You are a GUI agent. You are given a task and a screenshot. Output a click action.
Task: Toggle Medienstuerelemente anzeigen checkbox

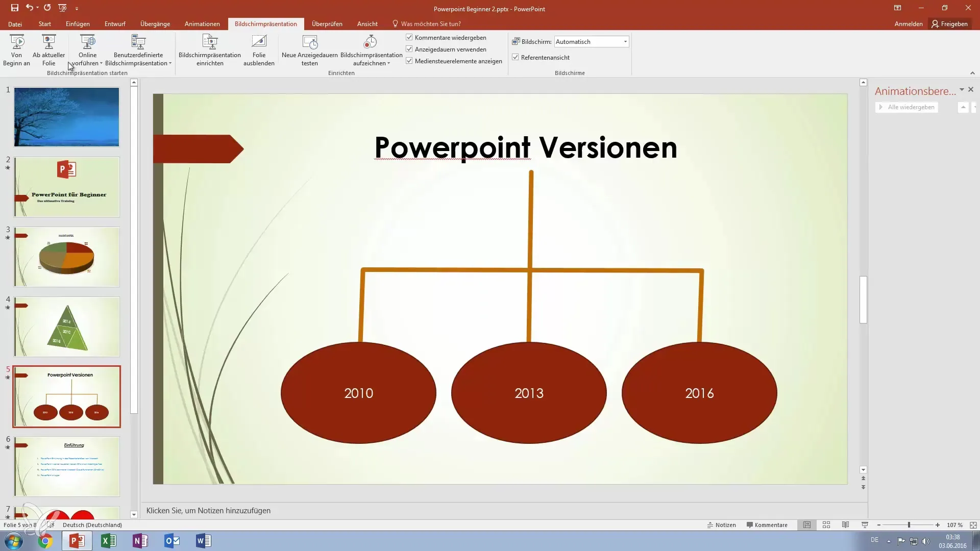(409, 61)
